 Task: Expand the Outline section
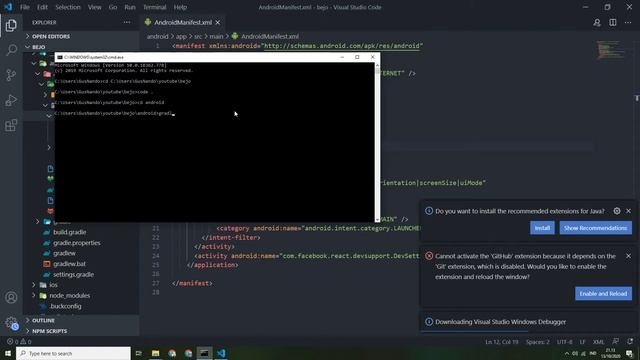[x=82, y=320]
